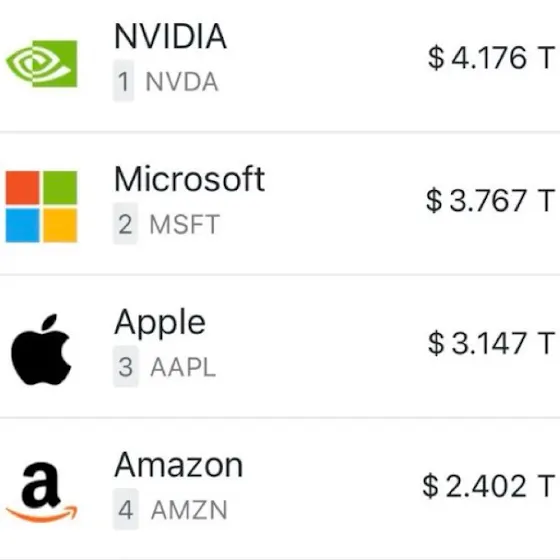The image size is (560, 560).
Task: Select the $3.767 T market cap
Action: 490,200
